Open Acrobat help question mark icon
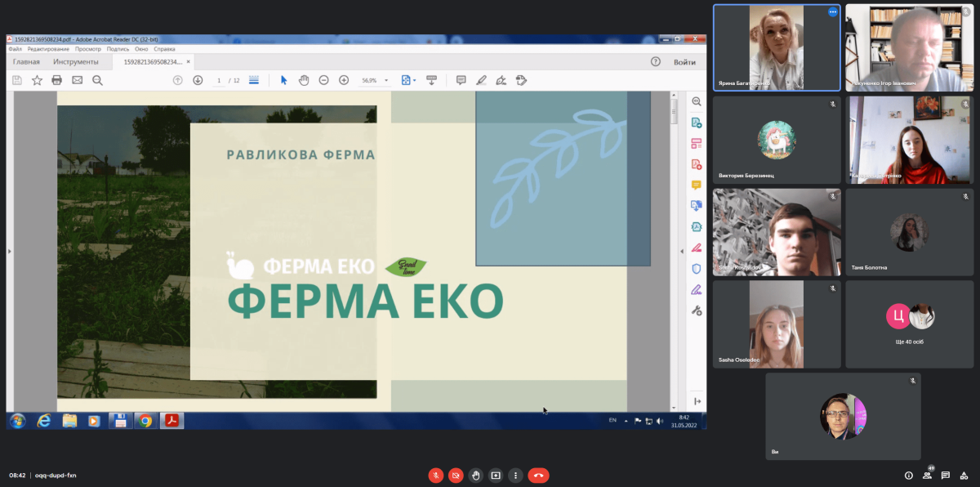 [655, 62]
